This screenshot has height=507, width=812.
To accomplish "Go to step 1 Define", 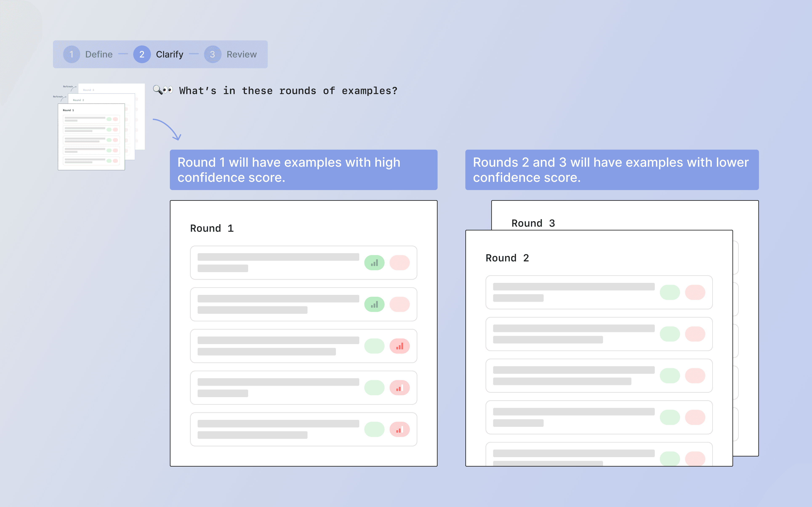I will [x=88, y=54].
